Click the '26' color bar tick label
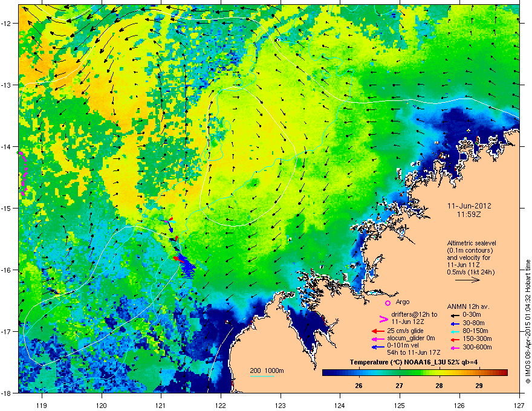This screenshot has height=411, width=532. click(358, 386)
